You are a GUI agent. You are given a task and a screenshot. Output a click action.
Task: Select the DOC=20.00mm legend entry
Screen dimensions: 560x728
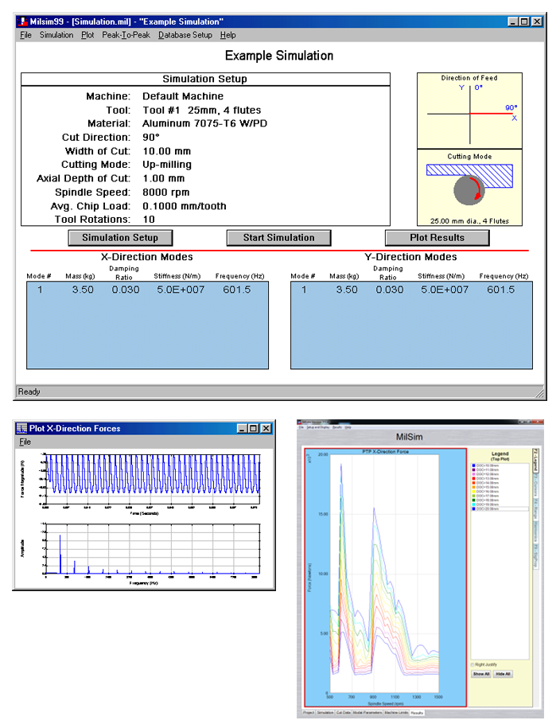pyautogui.click(x=500, y=509)
